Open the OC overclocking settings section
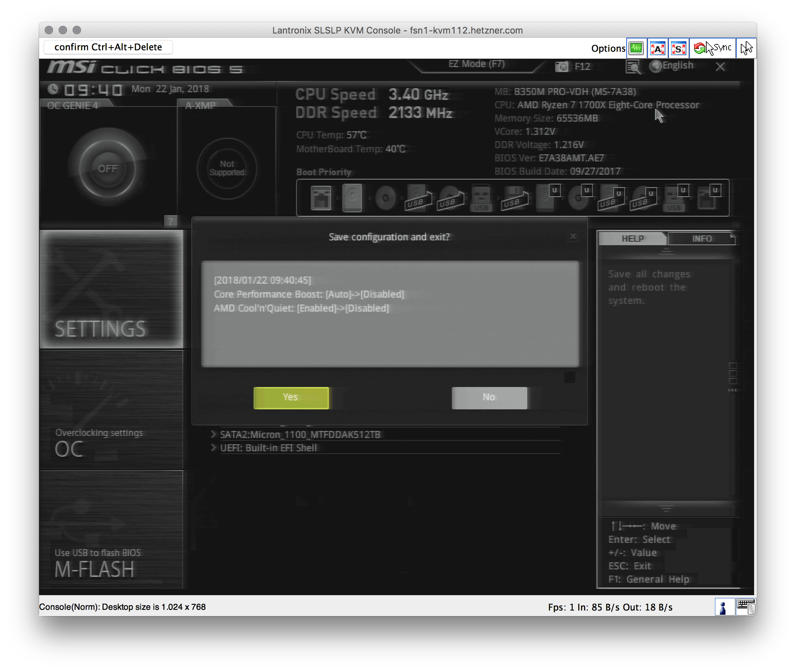The image size is (796, 672). click(x=111, y=410)
